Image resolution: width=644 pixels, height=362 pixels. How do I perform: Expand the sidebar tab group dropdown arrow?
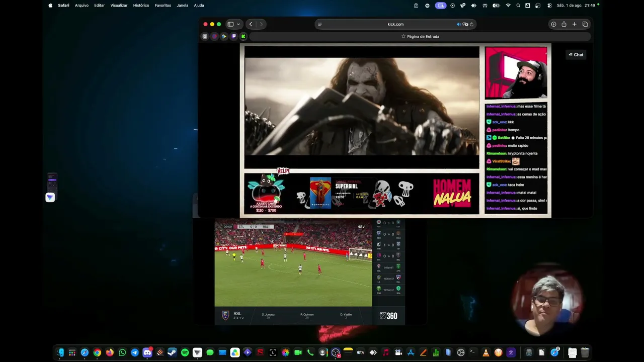click(238, 24)
